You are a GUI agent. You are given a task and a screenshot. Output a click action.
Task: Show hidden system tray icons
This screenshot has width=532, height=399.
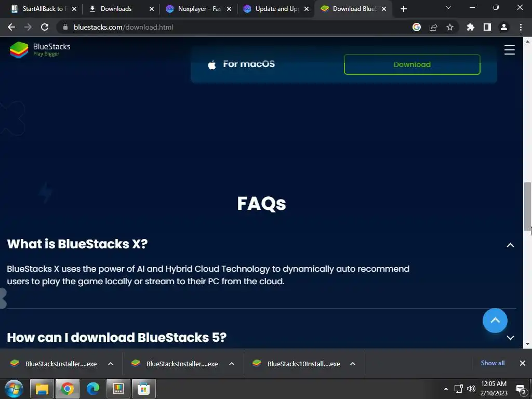click(446, 389)
